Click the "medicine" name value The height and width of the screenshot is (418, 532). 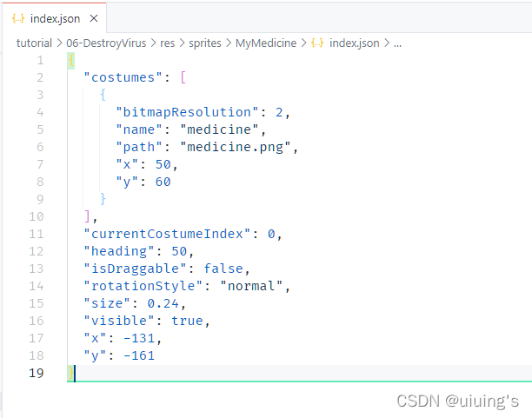(219, 129)
